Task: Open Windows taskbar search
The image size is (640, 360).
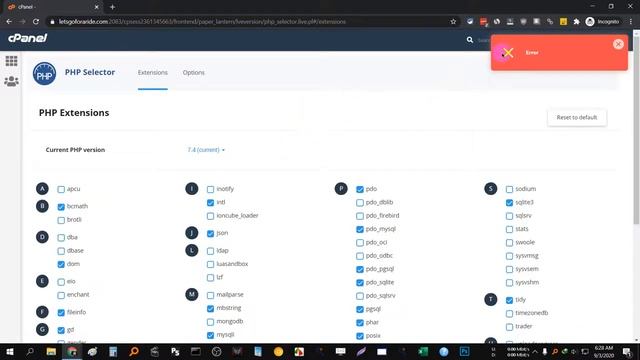Action: pos(30,351)
